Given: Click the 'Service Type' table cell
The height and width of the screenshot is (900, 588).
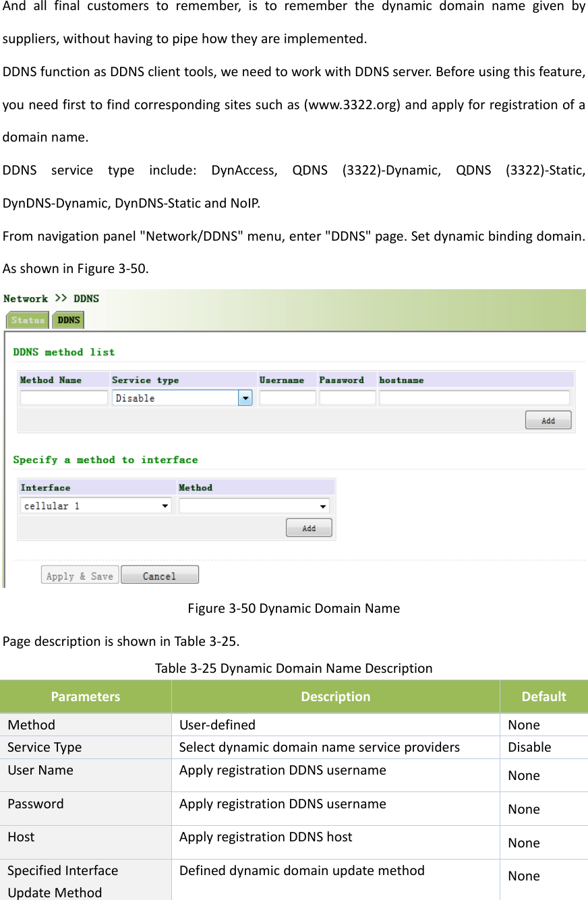Looking at the screenshot, I should pyautogui.click(x=86, y=747).
